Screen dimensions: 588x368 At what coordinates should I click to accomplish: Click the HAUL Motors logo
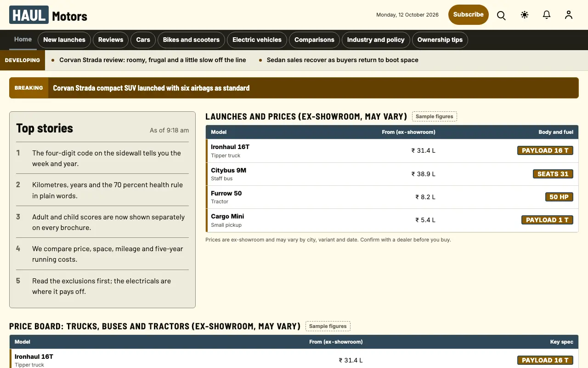coord(48,15)
